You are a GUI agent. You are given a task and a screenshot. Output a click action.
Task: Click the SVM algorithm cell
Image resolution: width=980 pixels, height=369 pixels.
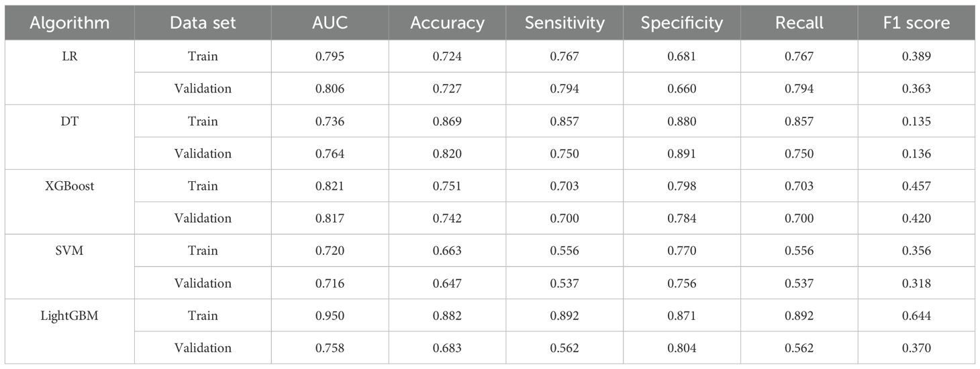(x=68, y=250)
